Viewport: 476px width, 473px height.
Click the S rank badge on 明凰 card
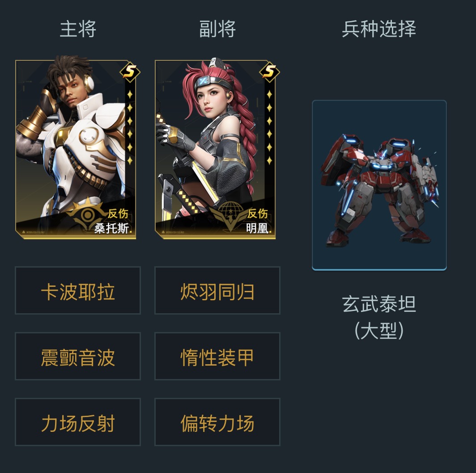270,72
